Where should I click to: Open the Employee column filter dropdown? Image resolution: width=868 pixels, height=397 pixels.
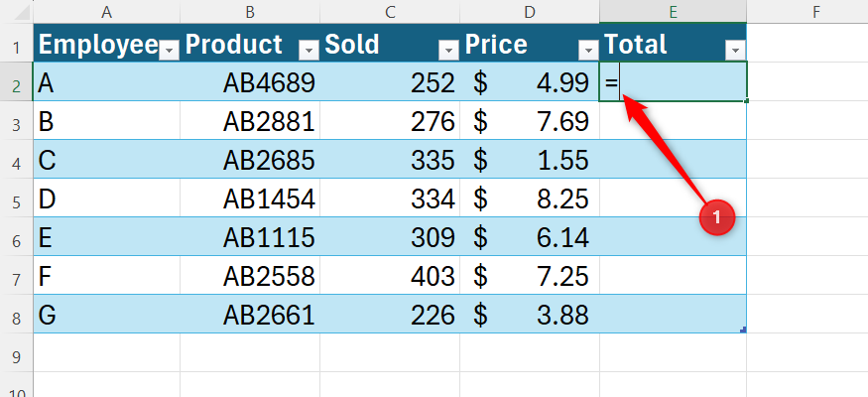(169, 51)
